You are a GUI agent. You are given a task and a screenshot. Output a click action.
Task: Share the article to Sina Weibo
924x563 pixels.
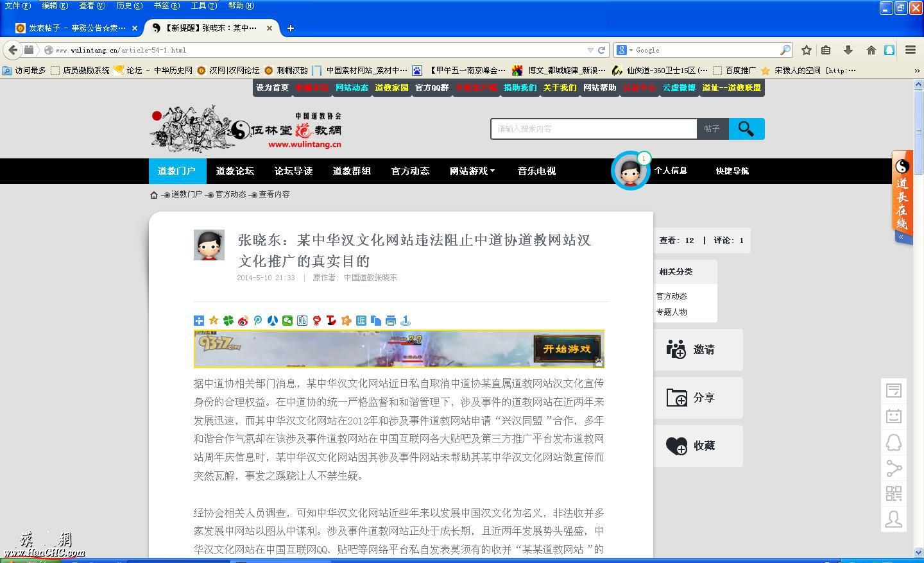(x=244, y=321)
